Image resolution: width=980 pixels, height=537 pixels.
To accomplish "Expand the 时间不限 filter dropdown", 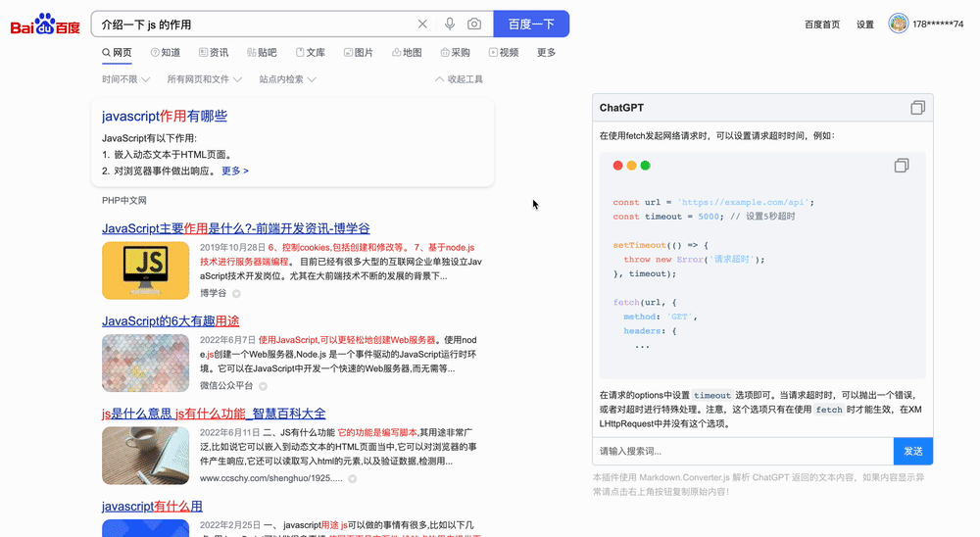I will [125, 79].
